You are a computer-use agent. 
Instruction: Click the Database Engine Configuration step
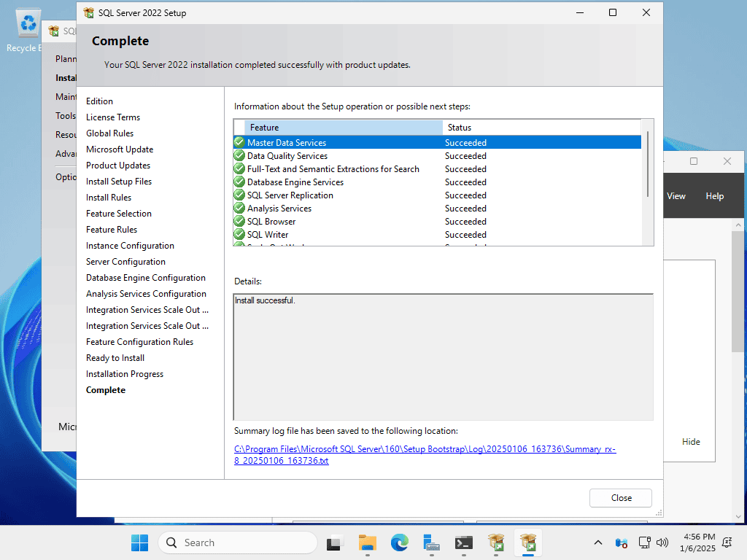[146, 278]
